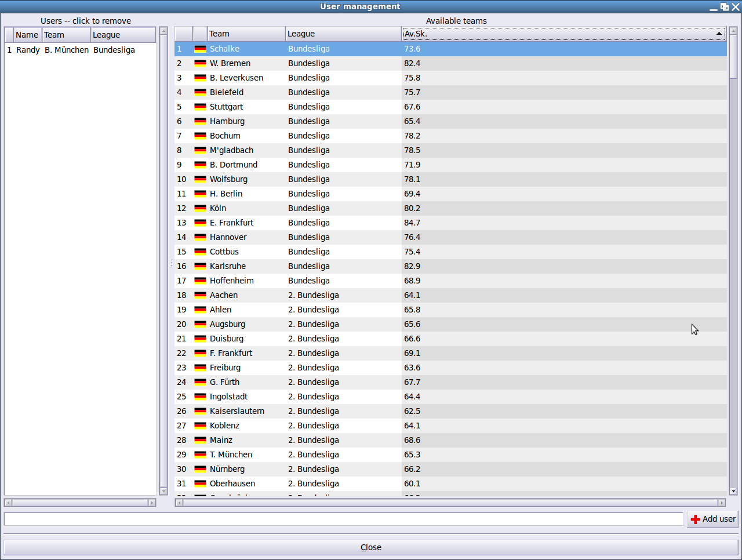The width and height of the screenshot is (742, 560).
Task: Focus the new user name input field
Action: (343, 519)
